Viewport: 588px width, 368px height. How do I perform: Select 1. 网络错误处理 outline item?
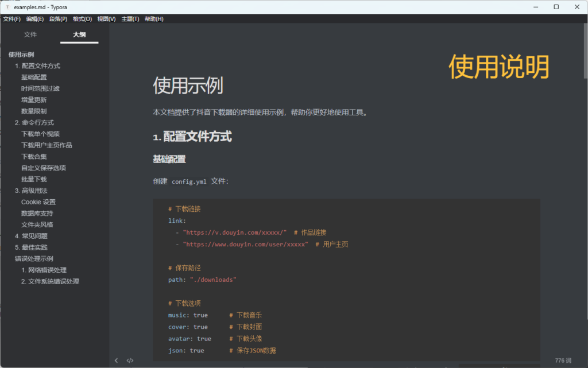coord(44,270)
